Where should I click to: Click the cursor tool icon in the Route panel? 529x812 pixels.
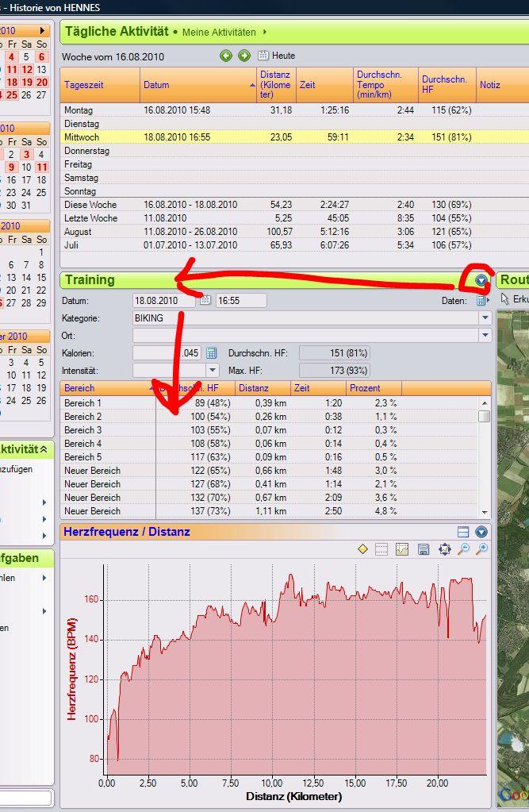[x=505, y=298]
